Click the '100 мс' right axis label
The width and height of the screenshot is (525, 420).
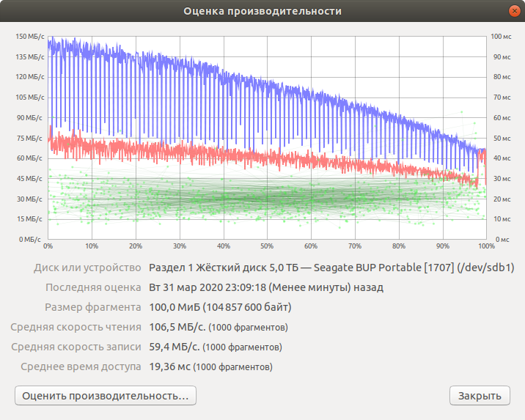(x=501, y=37)
